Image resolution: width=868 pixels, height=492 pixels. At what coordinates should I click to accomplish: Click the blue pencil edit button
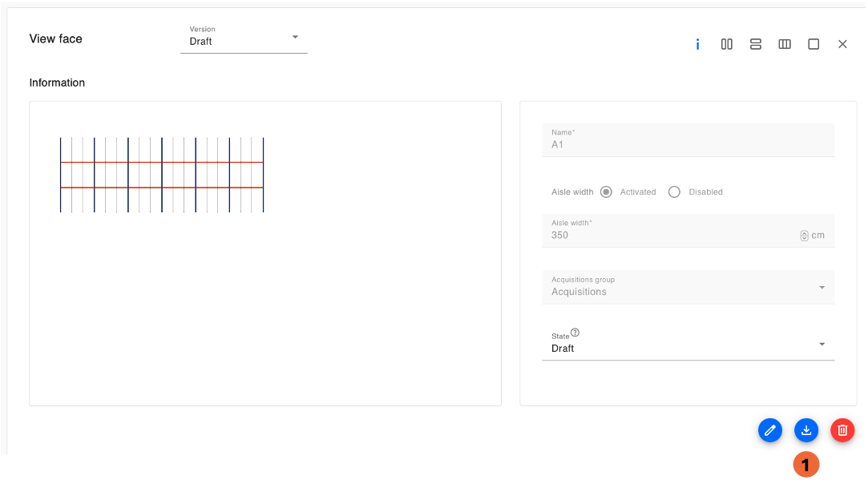(770, 430)
